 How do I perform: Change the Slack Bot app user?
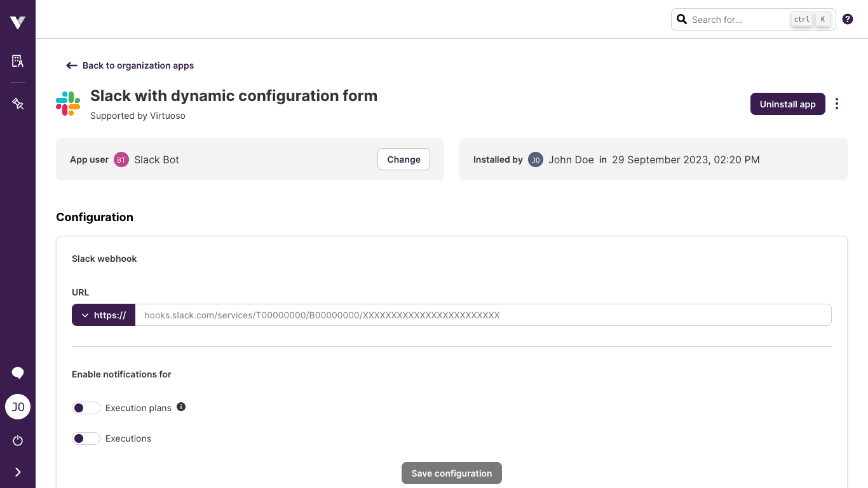pos(403,159)
